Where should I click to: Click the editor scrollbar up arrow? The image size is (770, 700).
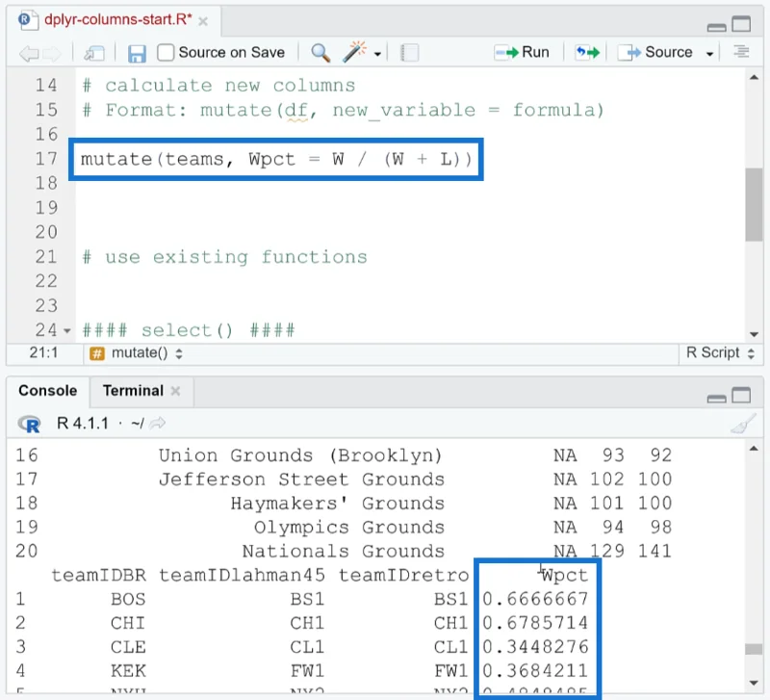pyautogui.click(x=755, y=78)
